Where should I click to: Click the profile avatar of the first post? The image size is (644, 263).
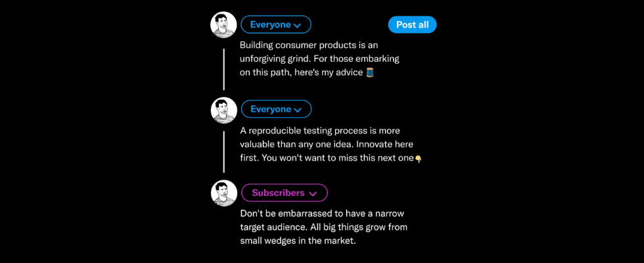point(223,25)
